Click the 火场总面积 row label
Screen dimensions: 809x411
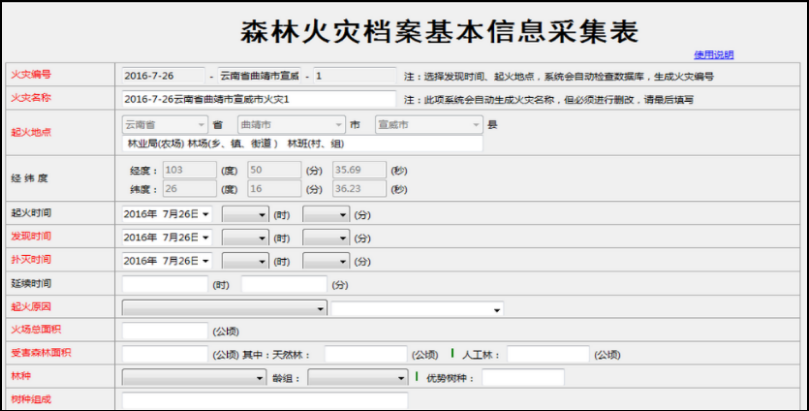[x=36, y=330]
